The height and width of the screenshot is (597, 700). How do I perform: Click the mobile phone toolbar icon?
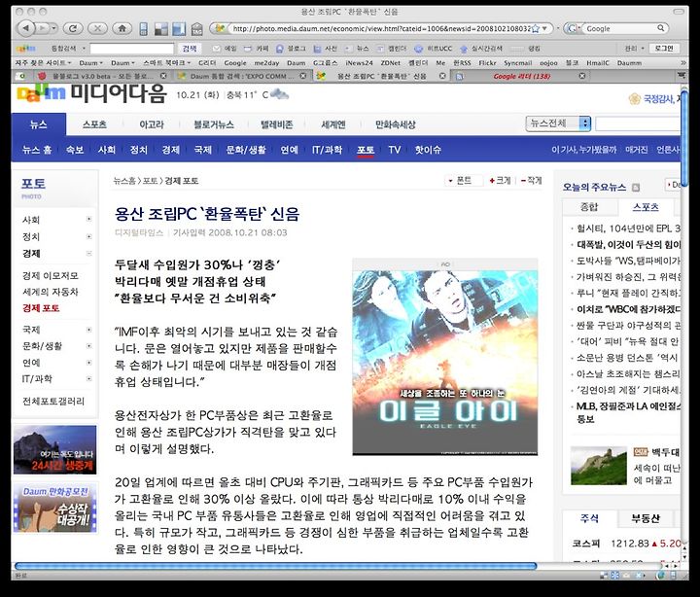pyautogui.click(x=143, y=29)
